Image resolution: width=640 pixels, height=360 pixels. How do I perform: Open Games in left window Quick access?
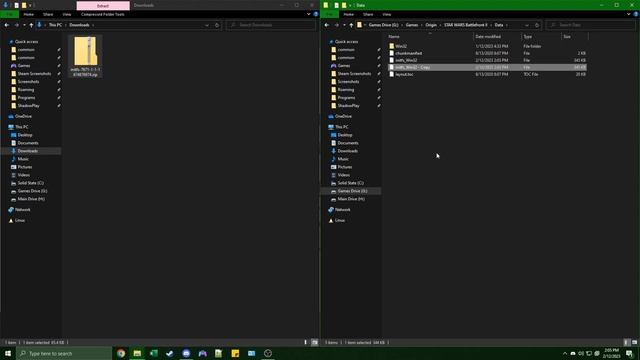[x=24, y=66]
